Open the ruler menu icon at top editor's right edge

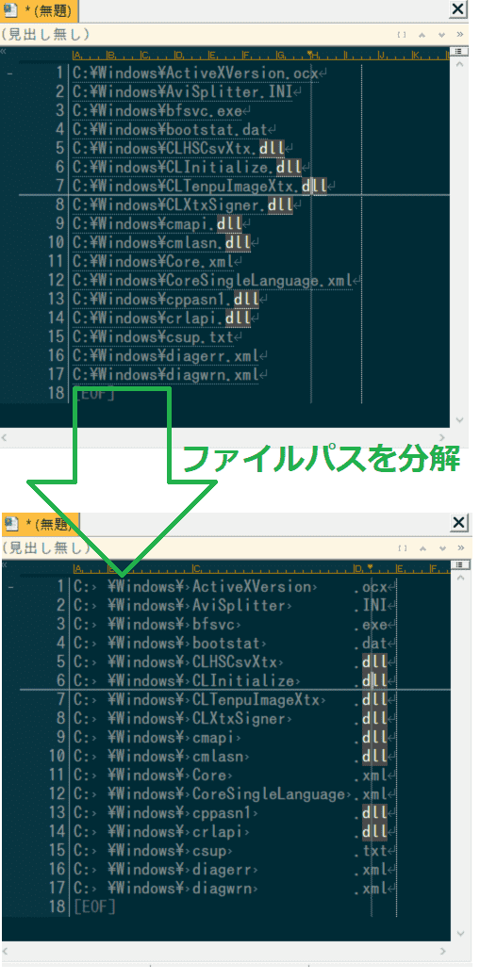pos(459,52)
